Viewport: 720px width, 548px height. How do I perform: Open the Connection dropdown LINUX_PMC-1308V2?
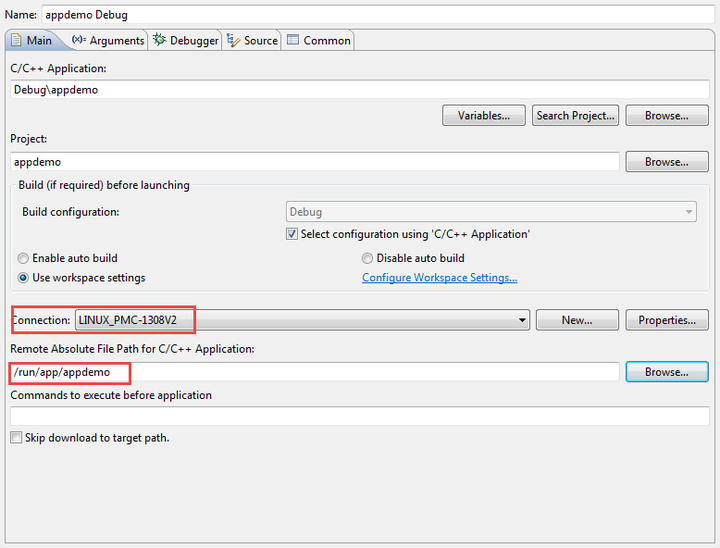302,320
